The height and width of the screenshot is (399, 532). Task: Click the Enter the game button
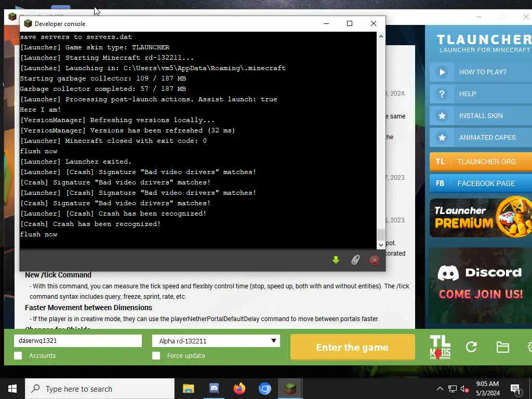[353, 347]
